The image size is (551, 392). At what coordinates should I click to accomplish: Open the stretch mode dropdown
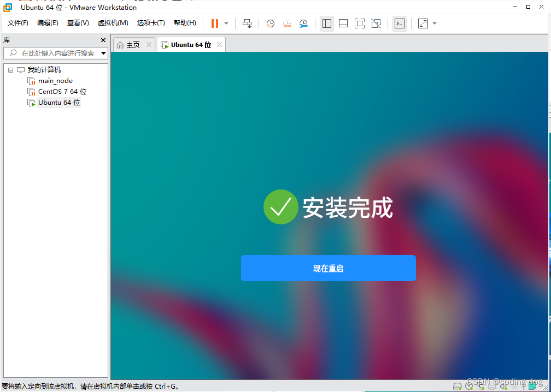[435, 23]
